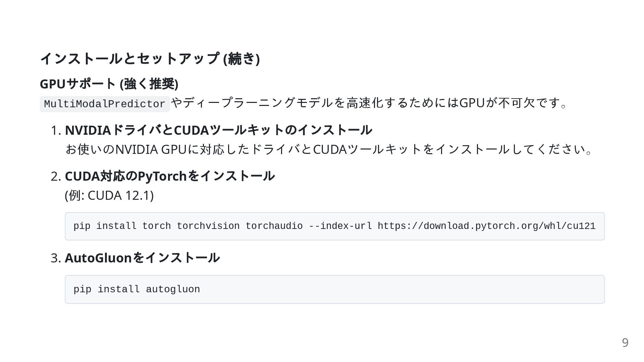Screen dimensions: 644x362
Task: Click the torchaudio word in command
Action: (x=274, y=226)
